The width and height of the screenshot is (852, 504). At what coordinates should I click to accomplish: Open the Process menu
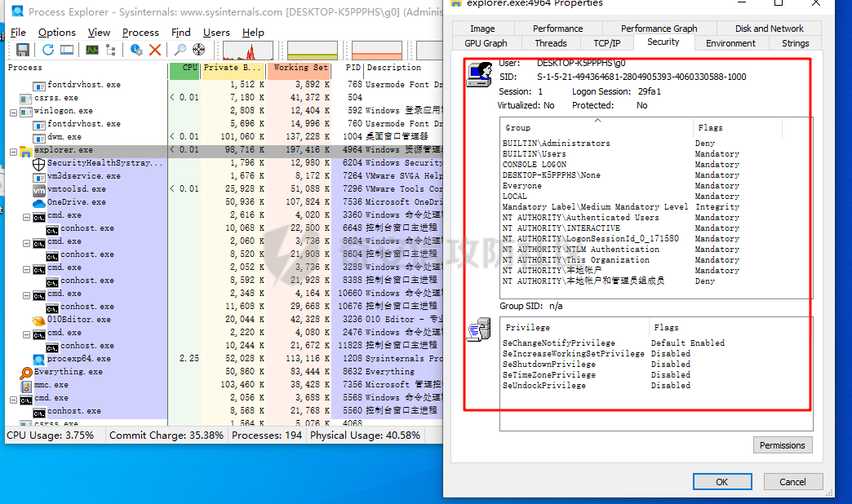[140, 32]
